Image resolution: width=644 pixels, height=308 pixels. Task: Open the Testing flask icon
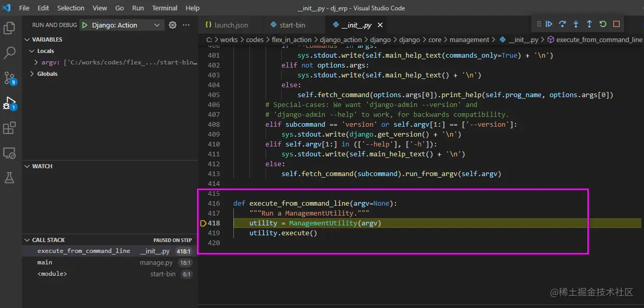pyautogui.click(x=9, y=177)
